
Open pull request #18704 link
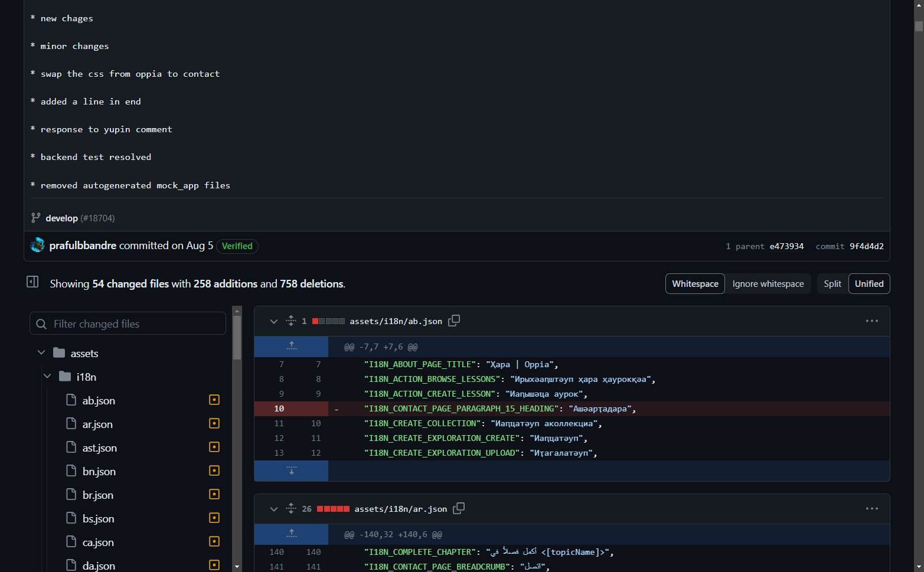click(x=97, y=218)
